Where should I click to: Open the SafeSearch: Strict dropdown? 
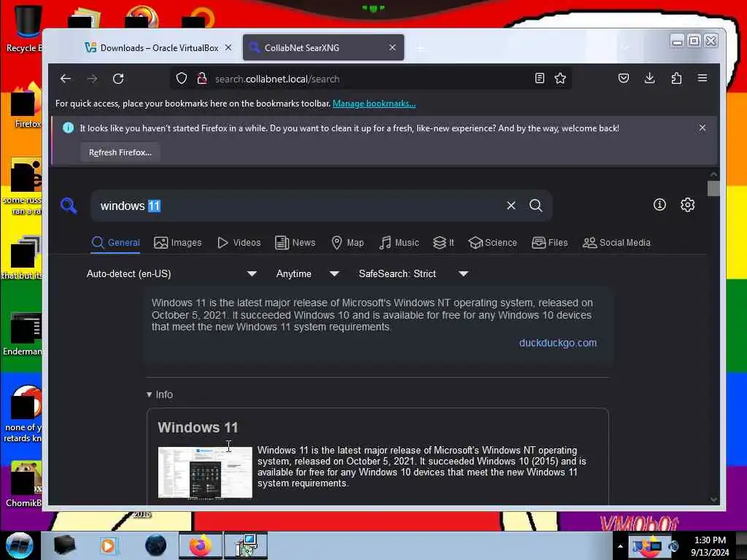[413, 273]
